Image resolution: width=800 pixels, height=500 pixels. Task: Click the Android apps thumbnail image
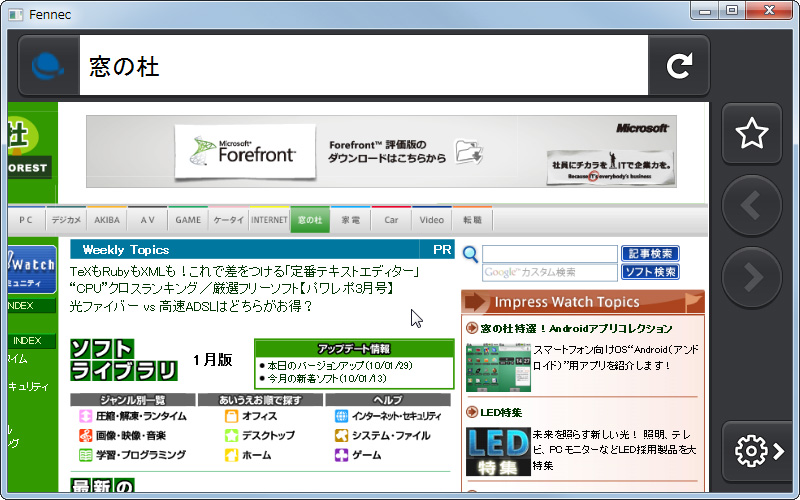point(498,367)
